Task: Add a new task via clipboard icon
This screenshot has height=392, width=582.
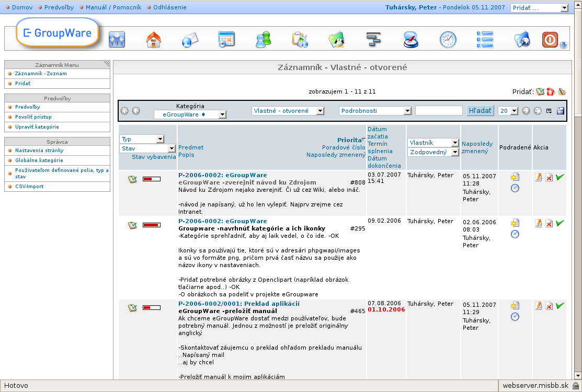Action: click(540, 91)
